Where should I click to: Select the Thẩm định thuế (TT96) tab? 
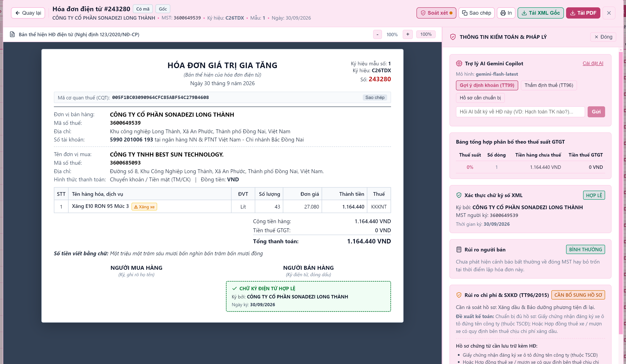pos(549,85)
